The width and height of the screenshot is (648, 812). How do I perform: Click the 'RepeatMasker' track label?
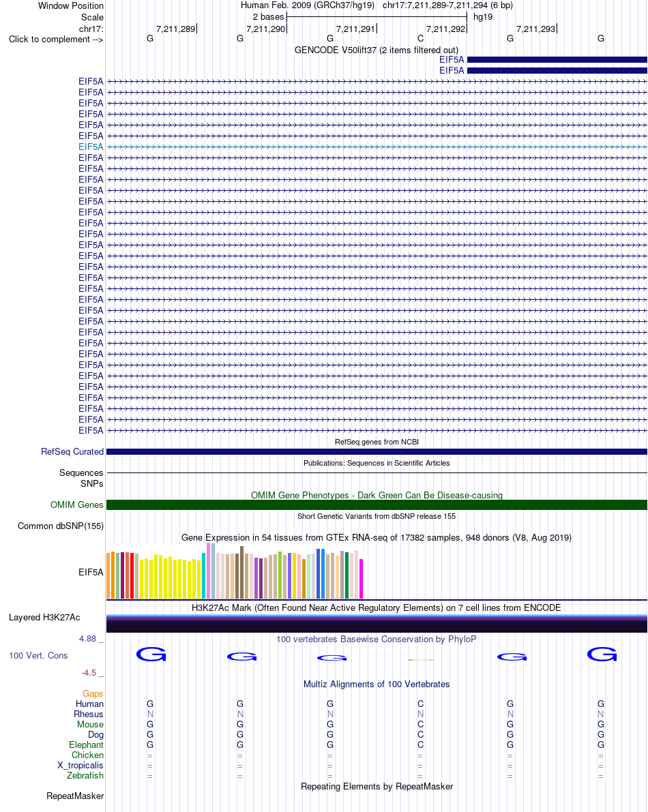(75, 796)
